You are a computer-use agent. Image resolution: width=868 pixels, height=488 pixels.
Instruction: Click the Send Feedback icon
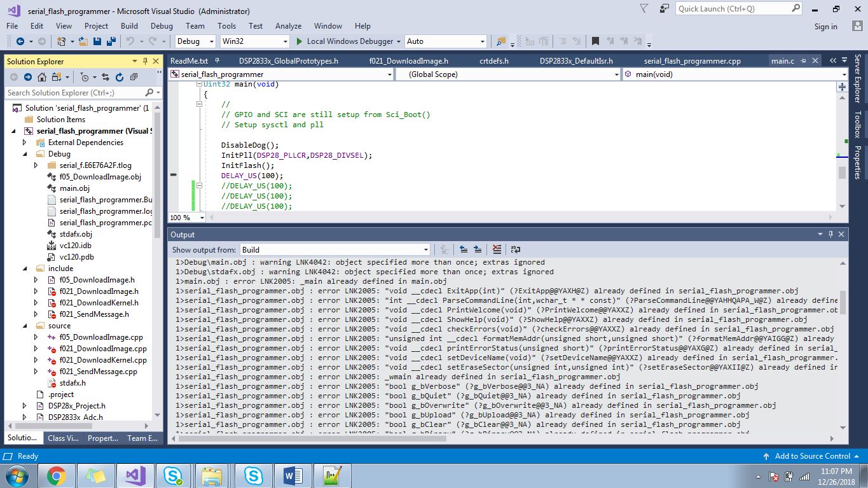click(665, 9)
